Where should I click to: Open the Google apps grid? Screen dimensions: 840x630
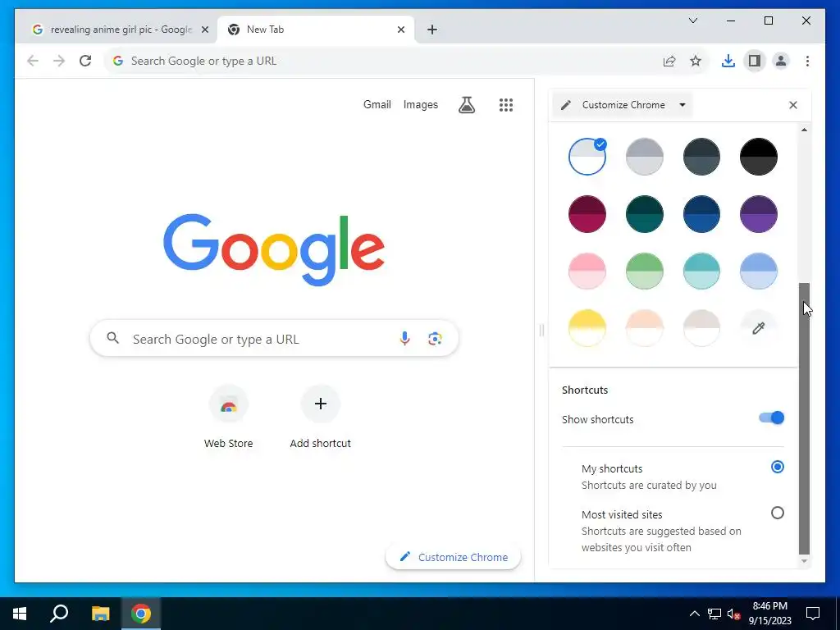pos(505,104)
